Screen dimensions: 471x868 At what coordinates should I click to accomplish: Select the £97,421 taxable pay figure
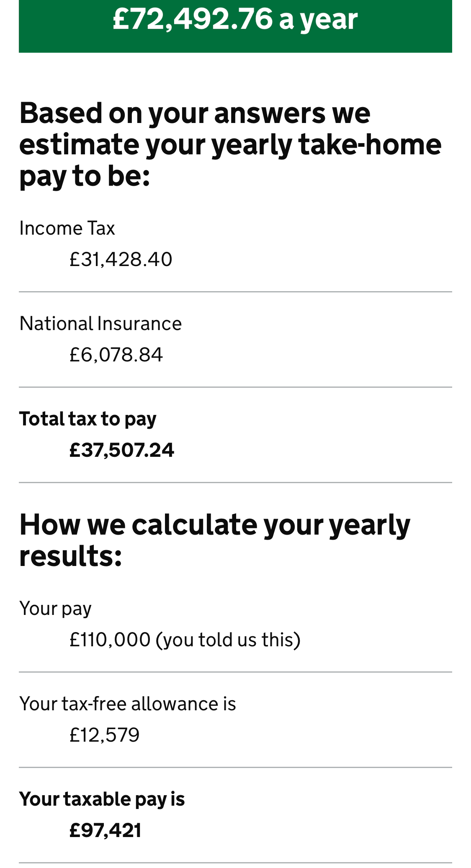coord(106,830)
